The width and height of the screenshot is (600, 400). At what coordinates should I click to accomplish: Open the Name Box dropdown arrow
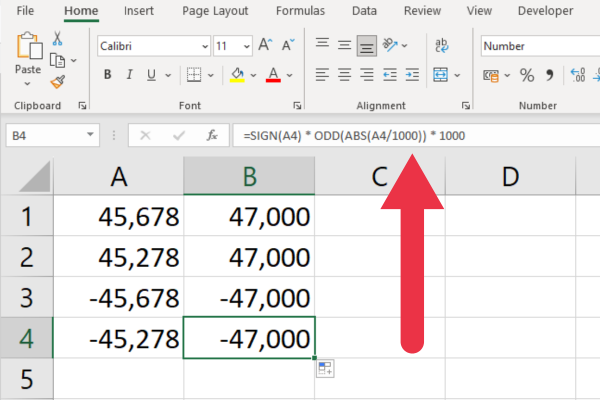tap(90, 134)
